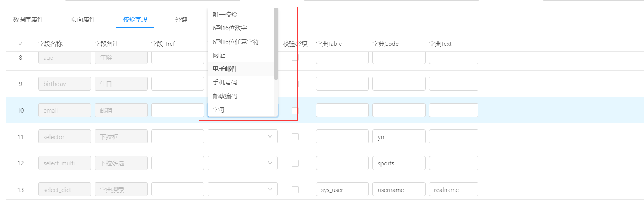The image size is (644, 205).
Task: Click the 邮箱 field remark box
Action: pyautogui.click(x=121, y=110)
